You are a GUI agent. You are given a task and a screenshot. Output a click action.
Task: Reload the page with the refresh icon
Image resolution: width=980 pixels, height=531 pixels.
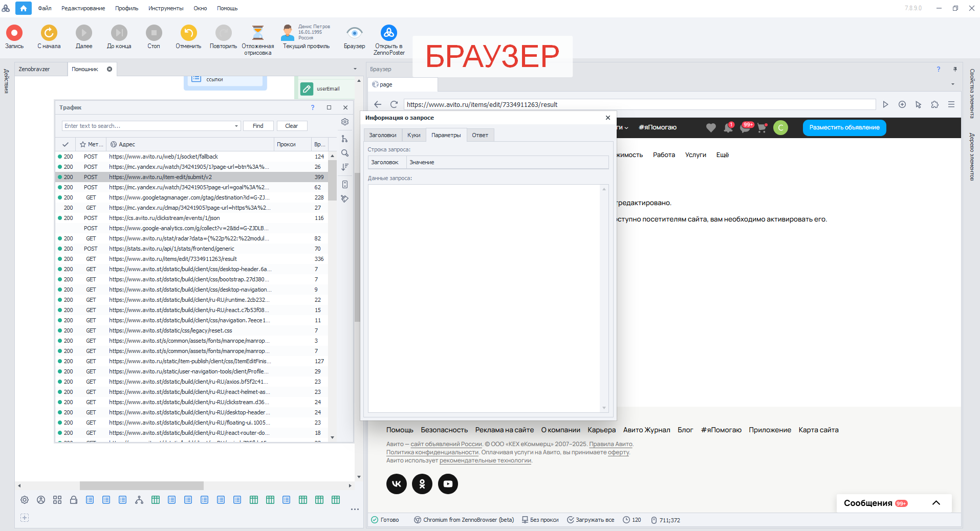tap(394, 104)
